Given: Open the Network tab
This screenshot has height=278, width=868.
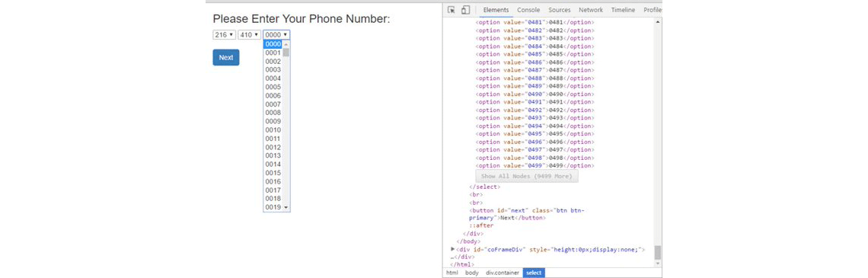Looking at the screenshot, I should 591,10.
